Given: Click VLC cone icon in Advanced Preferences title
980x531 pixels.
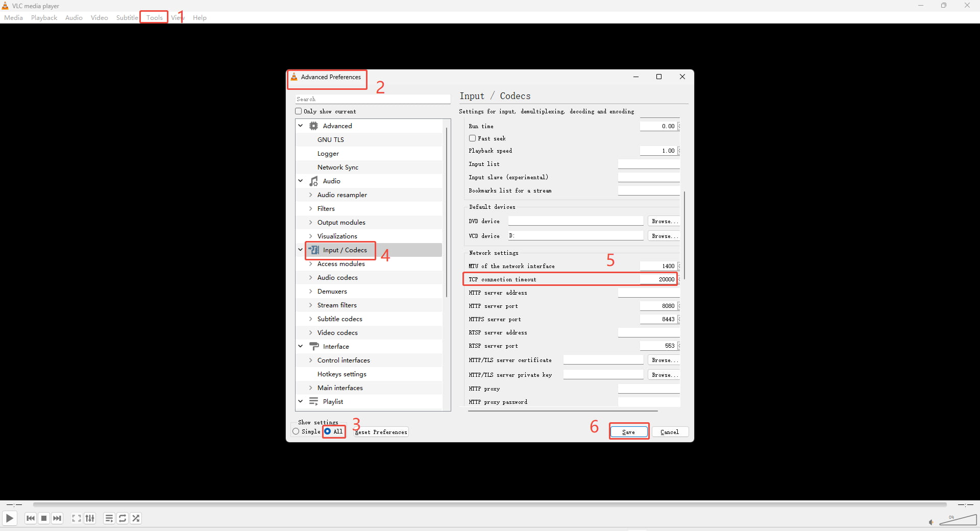Looking at the screenshot, I should (294, 77).
